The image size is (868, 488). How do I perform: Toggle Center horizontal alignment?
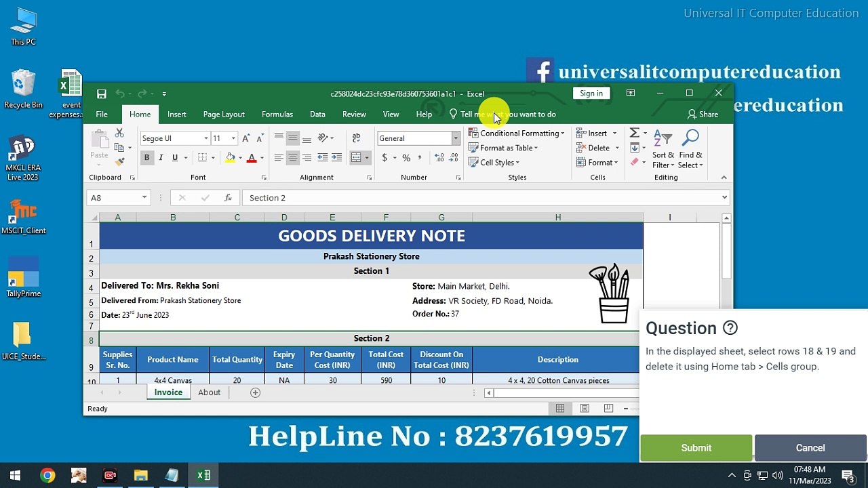point(293,158)
